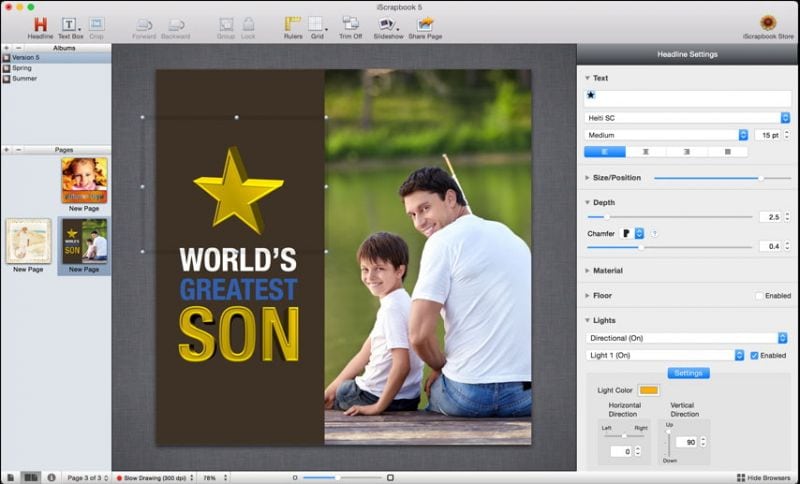Select the Spring album
The height and width of the screenshot is (484, 800).
(x=56, y=68)
